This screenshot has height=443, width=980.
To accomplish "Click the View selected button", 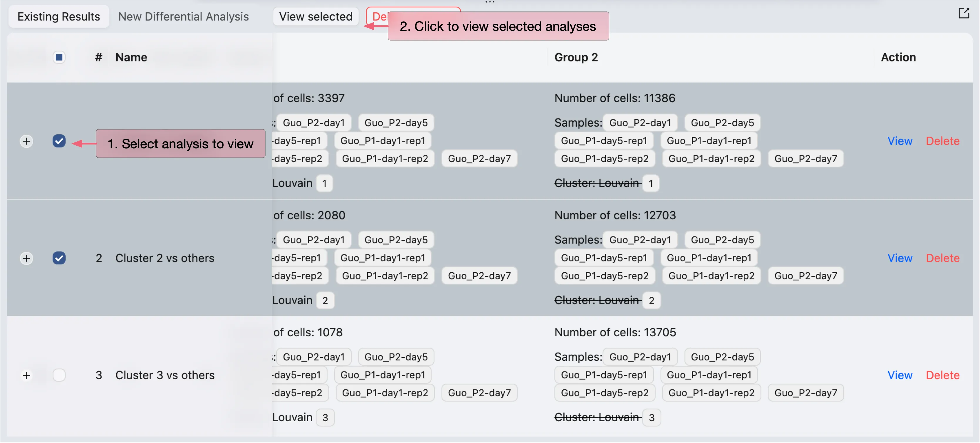I will coord(316,17).
